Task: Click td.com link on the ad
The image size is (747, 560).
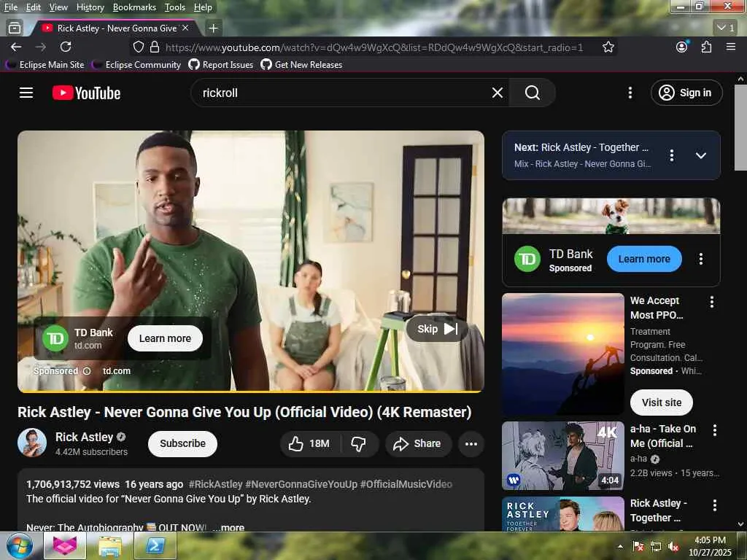Action: 116,371
